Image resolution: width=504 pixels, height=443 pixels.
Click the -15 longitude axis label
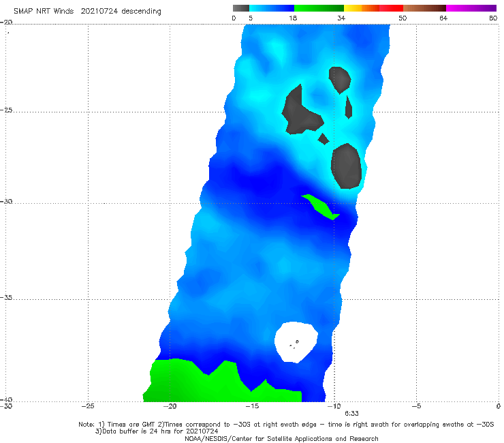click(252, 406)
